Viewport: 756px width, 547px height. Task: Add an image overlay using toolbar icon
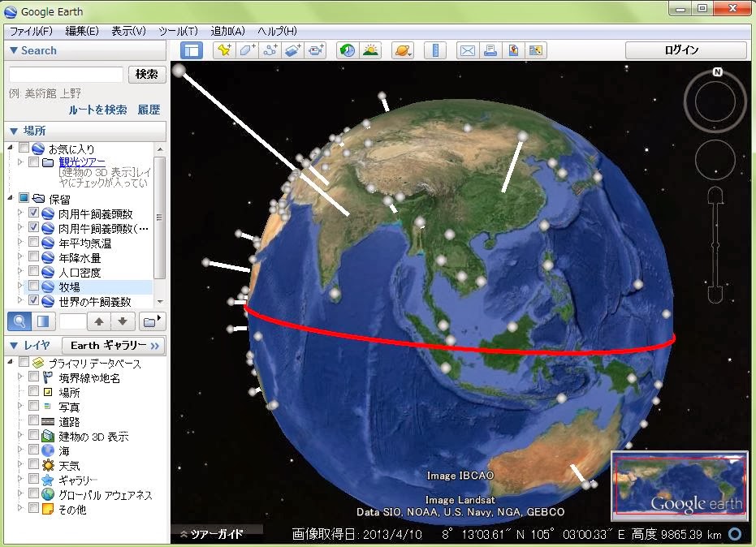click(293, 50)
